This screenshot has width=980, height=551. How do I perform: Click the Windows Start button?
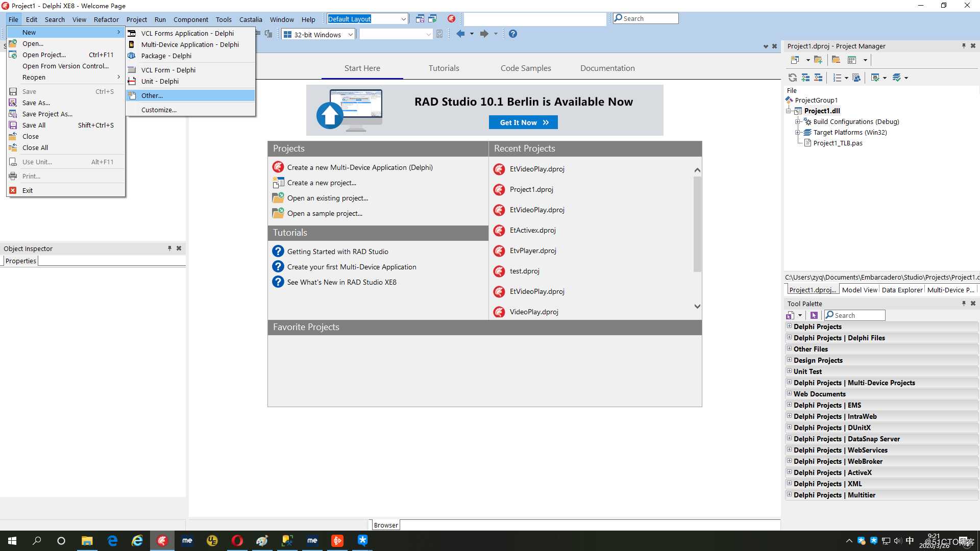(x=12, y=541)
